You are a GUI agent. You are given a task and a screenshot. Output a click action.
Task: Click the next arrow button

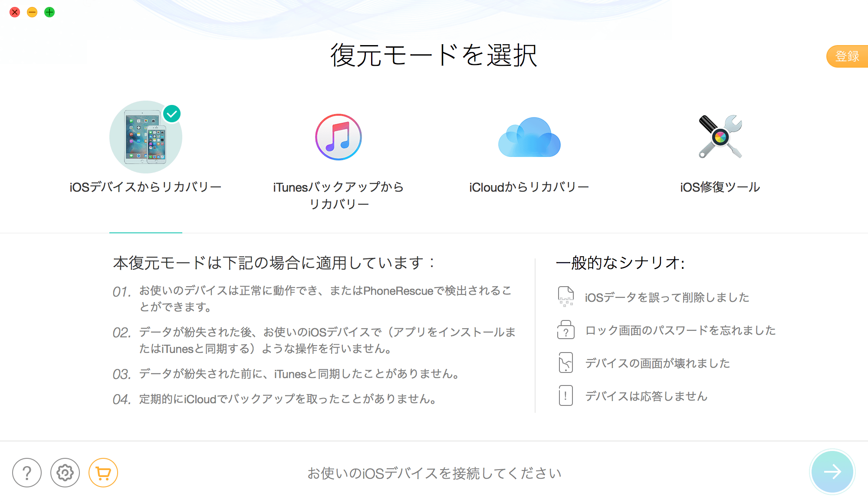point(832,472)
